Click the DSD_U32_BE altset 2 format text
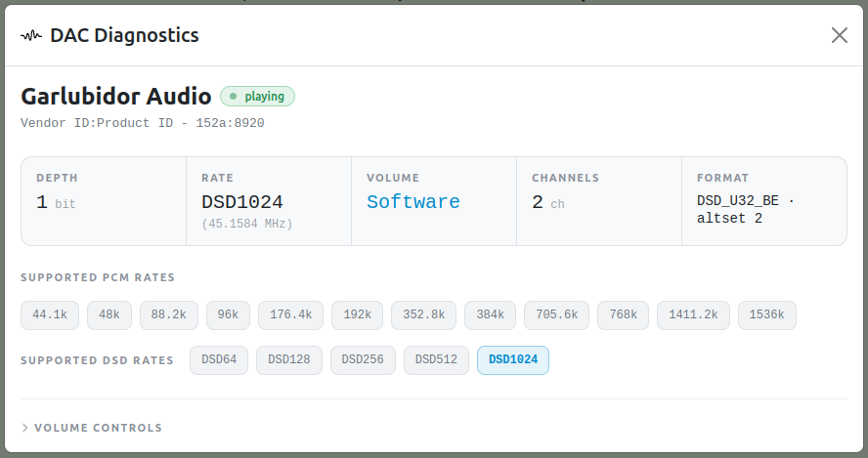Screen dimensions: 868x458 (746, 210)
